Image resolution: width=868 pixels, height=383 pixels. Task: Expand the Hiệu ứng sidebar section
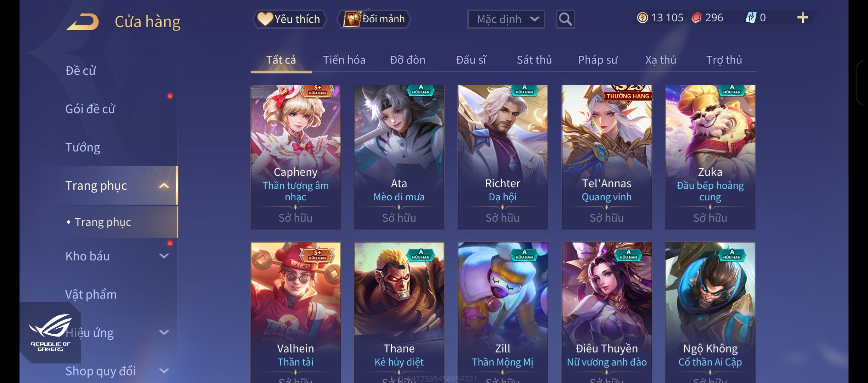coord(164,332)
